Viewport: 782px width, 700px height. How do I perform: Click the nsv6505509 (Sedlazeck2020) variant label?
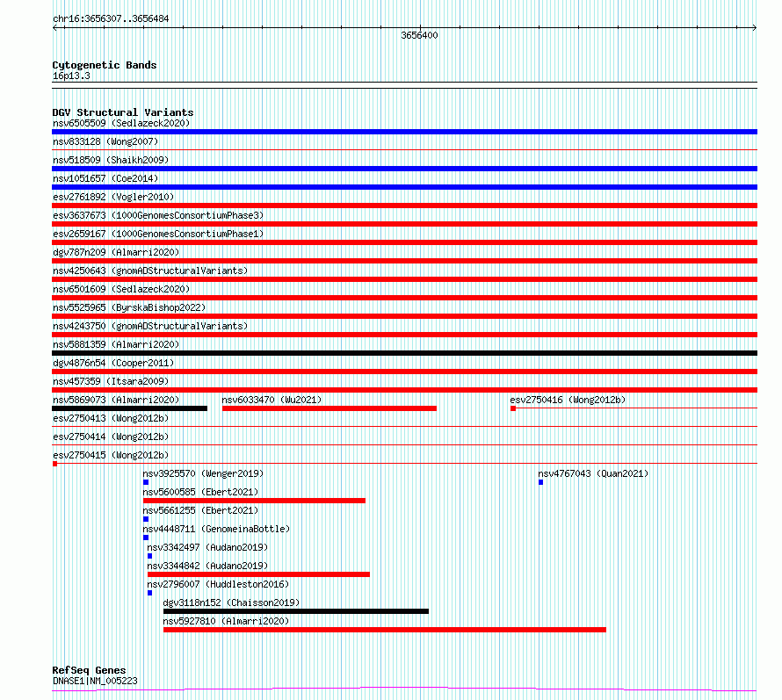click(121, 123)
